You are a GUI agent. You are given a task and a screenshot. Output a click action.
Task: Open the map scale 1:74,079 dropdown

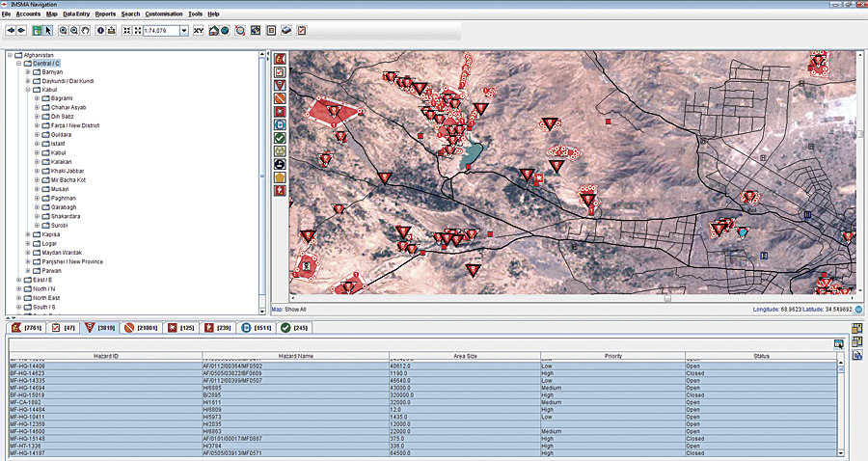click(185, 31)
